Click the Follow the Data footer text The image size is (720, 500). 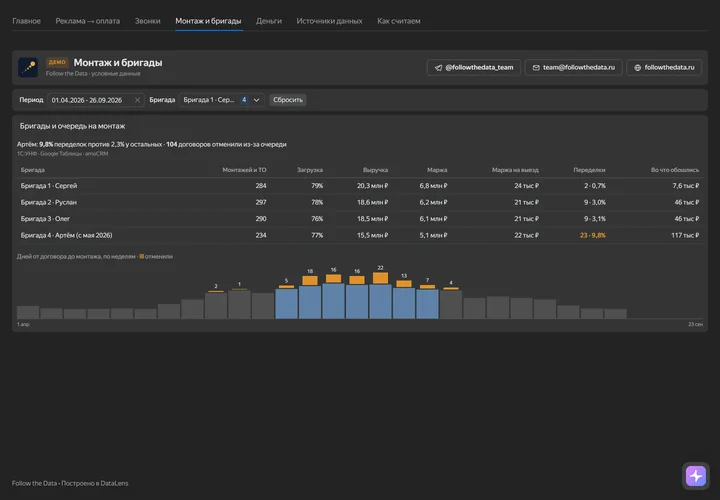[x=70, y=483]
